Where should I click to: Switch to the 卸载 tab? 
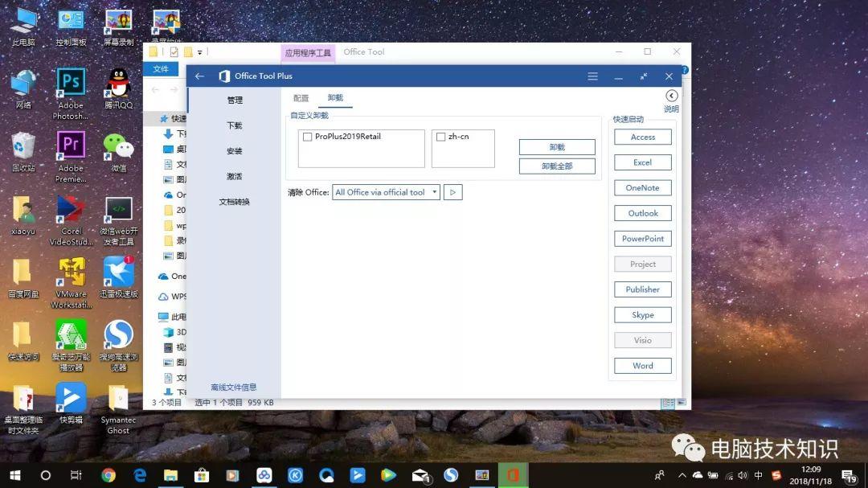coord(335,98)
